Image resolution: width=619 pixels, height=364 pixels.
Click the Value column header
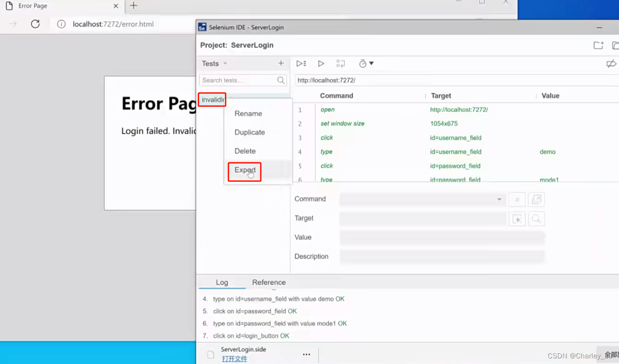point(551,96)
